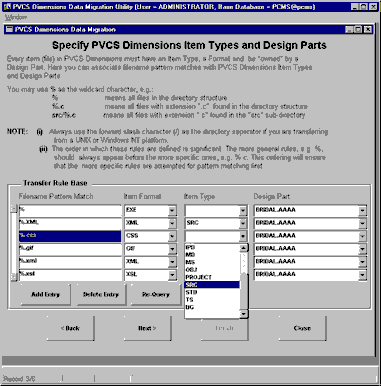This screenshot has width=381, height=386.
Task: Open the CSS Item Format dropdown arrow
Action: [x=172, y=236]
